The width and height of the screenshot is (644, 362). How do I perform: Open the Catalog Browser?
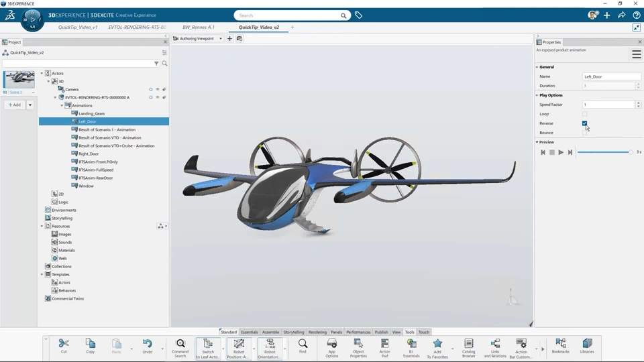(x=468, y=345)
